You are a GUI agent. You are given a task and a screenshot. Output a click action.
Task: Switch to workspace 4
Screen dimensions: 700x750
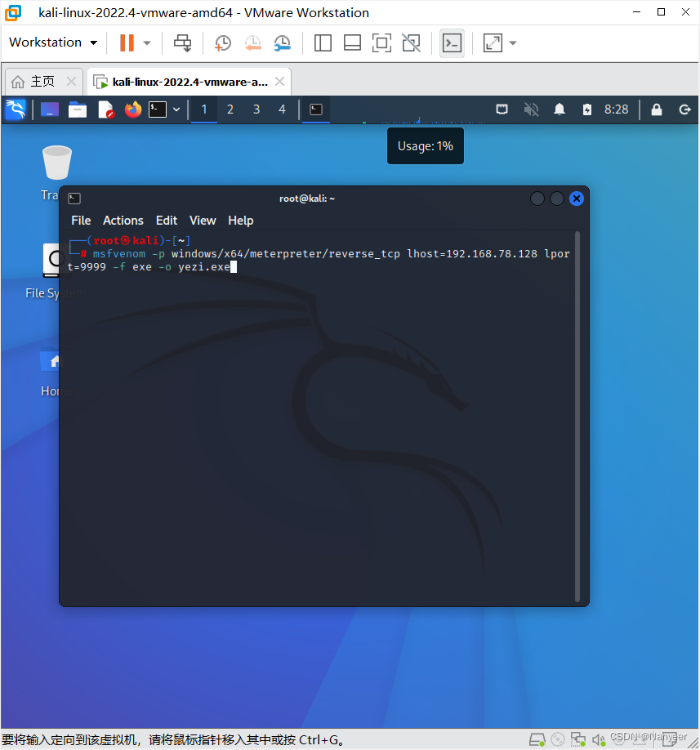(x=282, y=109)
